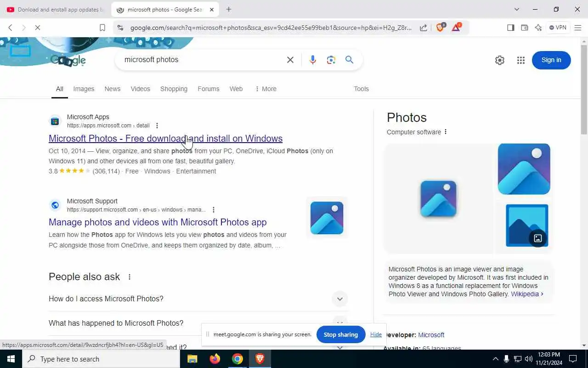Open Manage photos and videos result link
Screen dimensions: 588x368
[158, 222]
